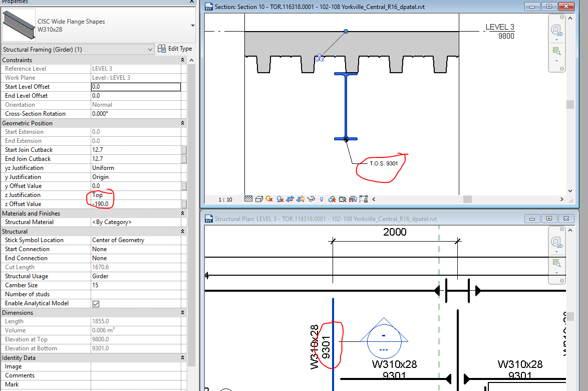Select the Tile visual style icon
The image size is (588, 391).
248,199
